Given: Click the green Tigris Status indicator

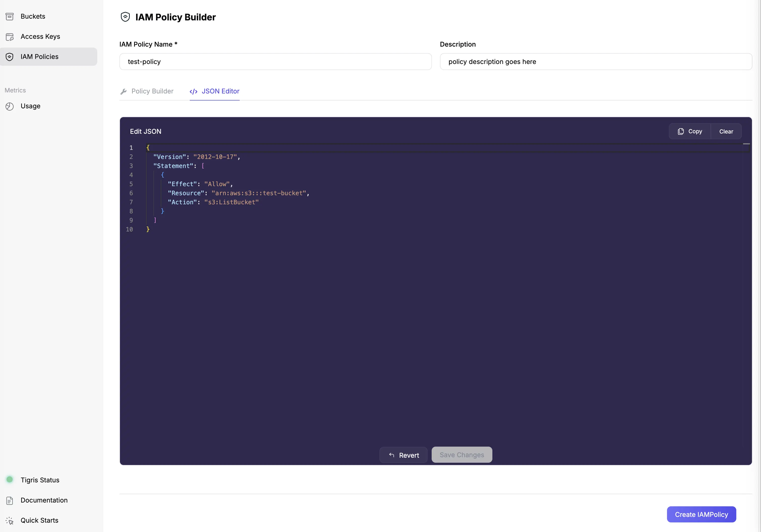Looking at the screenshot, I should 10,479.
